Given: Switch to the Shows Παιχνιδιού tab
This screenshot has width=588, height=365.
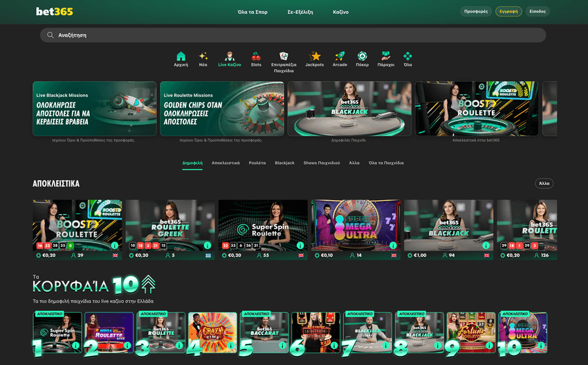Looking at the screenshot, I should click(x=322, y=163).
